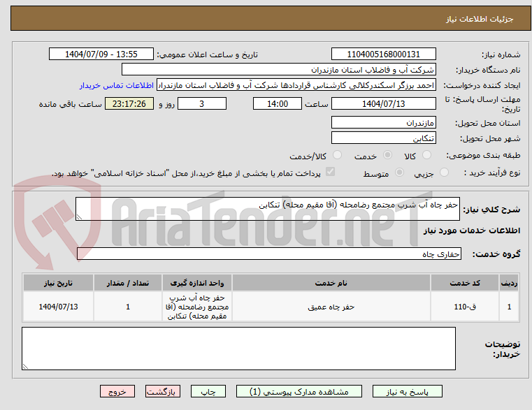Click the استان محل تحویل مازندران field
The height and width of the screenshot is (410, 532).
(383, 122)
